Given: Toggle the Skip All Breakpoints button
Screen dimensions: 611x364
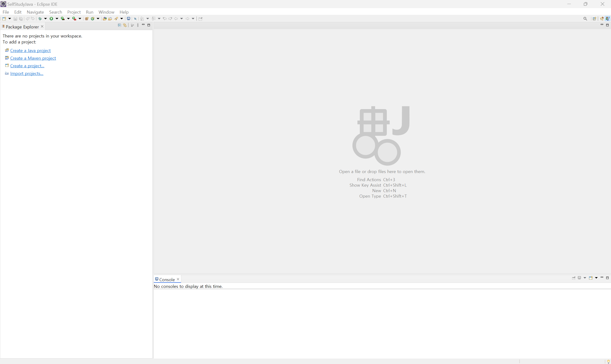Looking at the screenshot, I should [135, 19].
